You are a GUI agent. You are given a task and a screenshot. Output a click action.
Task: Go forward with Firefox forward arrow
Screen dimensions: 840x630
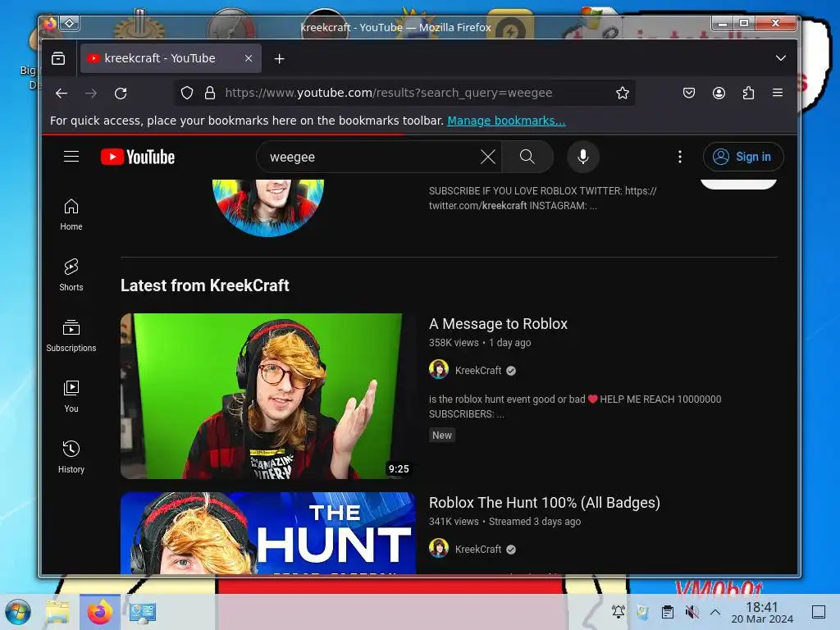[91, 94]
